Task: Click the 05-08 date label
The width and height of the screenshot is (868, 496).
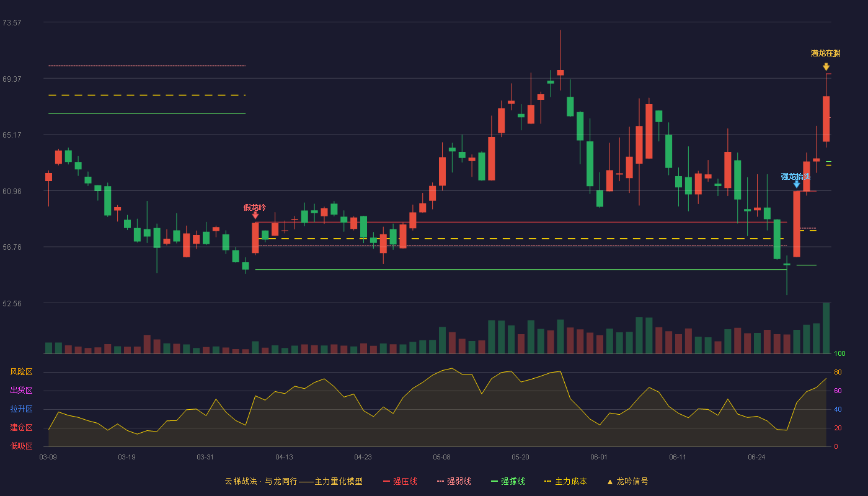Action: click(x=441, y=457)
